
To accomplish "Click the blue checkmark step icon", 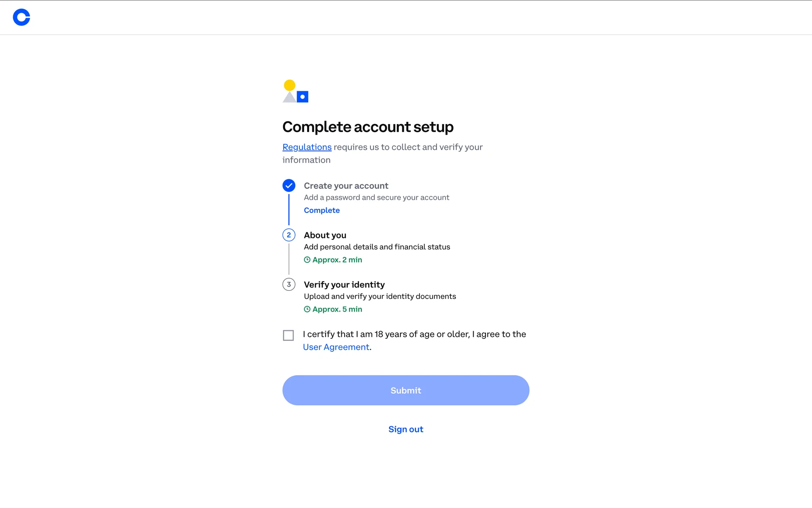I will click(x=289, y=185).
